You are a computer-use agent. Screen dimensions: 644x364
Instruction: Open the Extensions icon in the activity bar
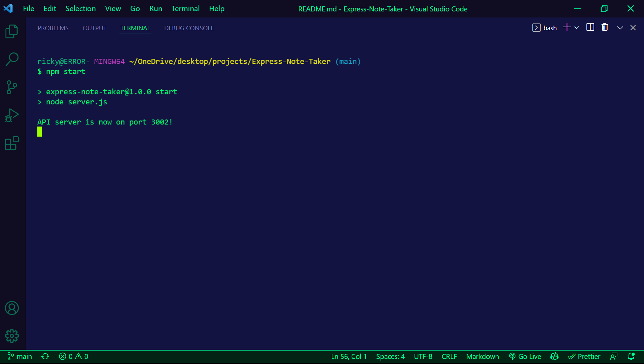(12, 143)
